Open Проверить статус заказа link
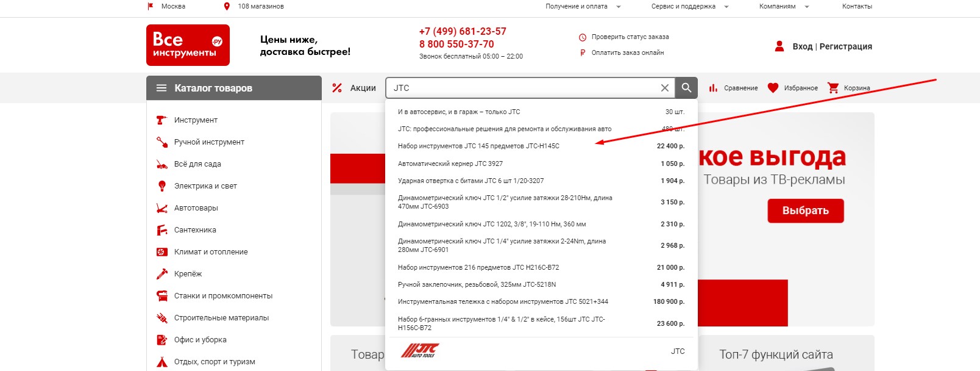Screen dimensions: 980x371 (630, 37)
